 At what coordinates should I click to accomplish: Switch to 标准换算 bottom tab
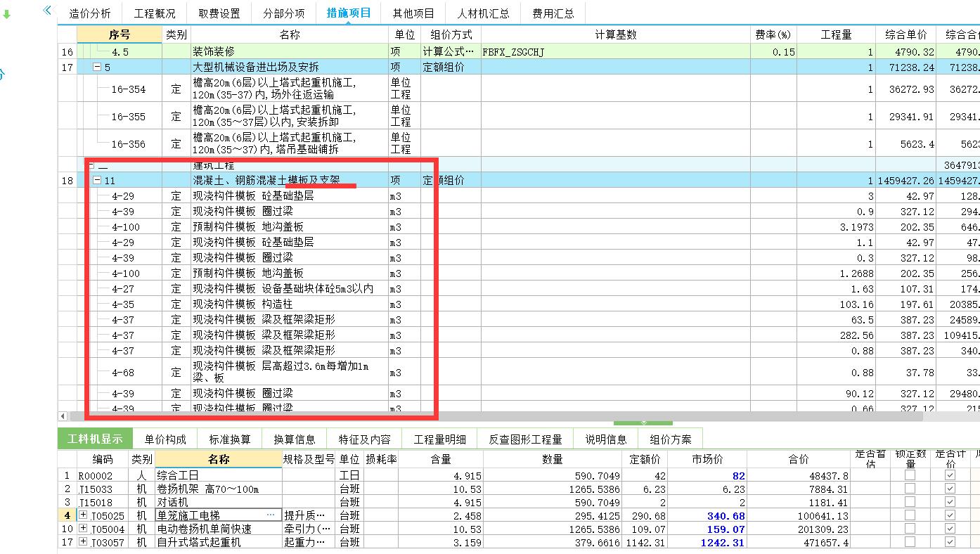click(x=230, y=439)
